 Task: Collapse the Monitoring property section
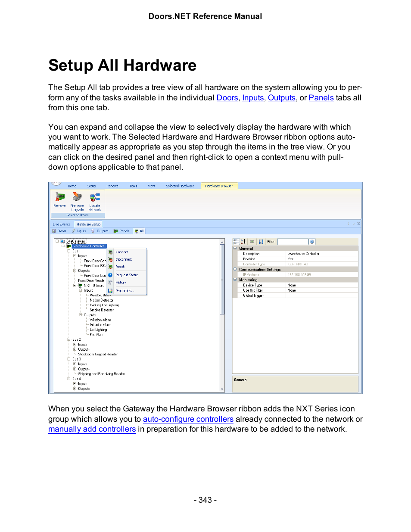coord(235,280)
